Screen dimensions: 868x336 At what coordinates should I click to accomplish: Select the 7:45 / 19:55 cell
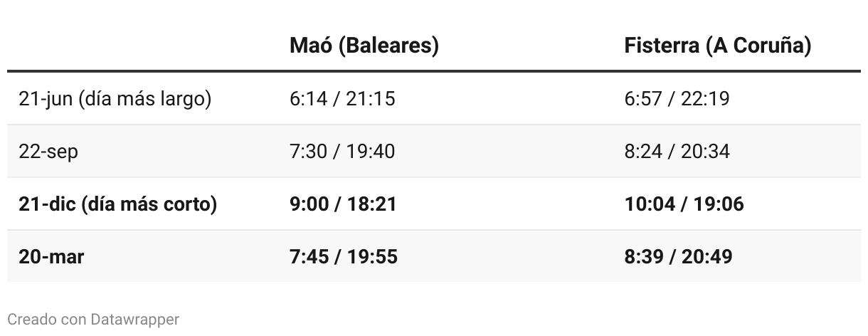[x=344, y=257]
